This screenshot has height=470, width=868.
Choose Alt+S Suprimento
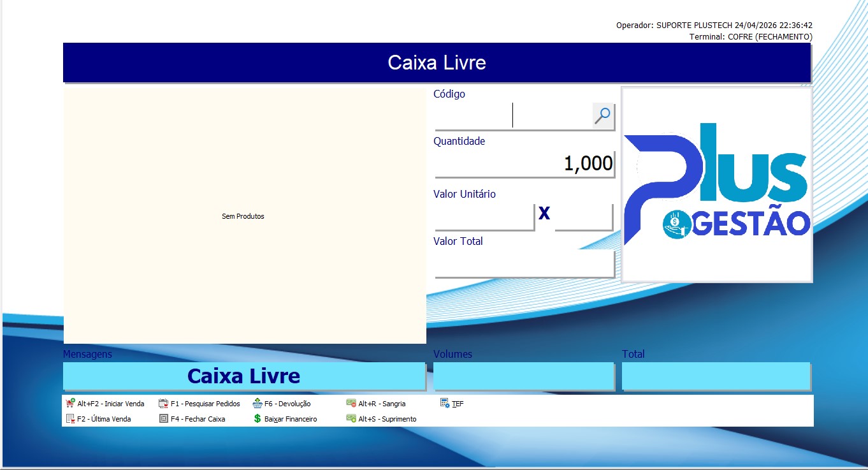(381, 419)
